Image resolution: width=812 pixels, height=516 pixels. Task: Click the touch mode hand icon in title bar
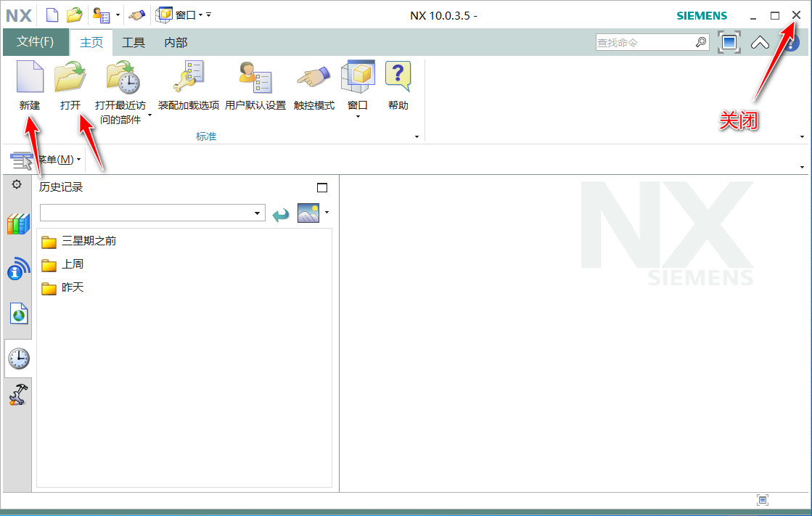click(136, 15)
